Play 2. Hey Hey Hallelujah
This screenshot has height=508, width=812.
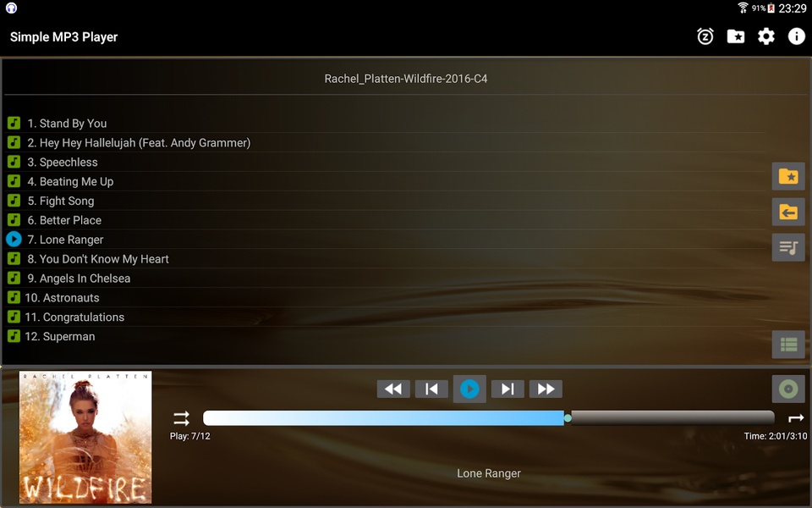[x=385, y=142]
